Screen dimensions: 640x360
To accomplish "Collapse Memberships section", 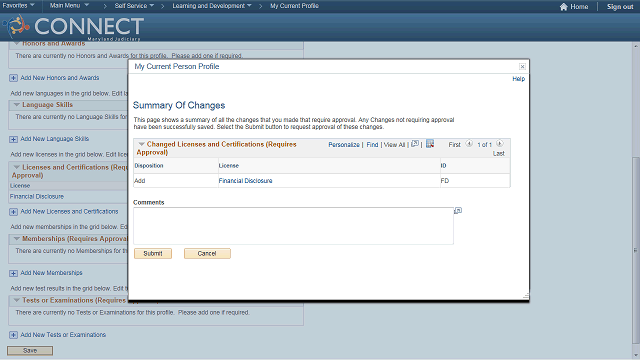I will pyautogui.click(x=17, y=238).
